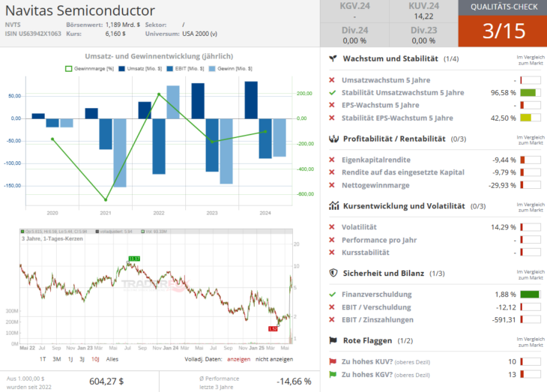Click 2022 Gewinn bar in yearly chart
Screen dimensions: 547x392
click(x=173, y=102)
